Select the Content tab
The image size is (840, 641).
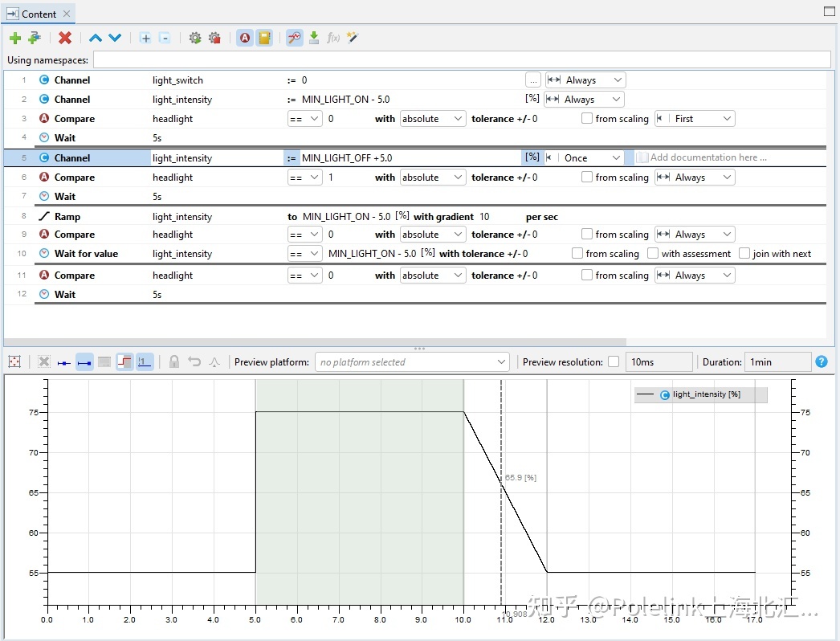point(39,14)
